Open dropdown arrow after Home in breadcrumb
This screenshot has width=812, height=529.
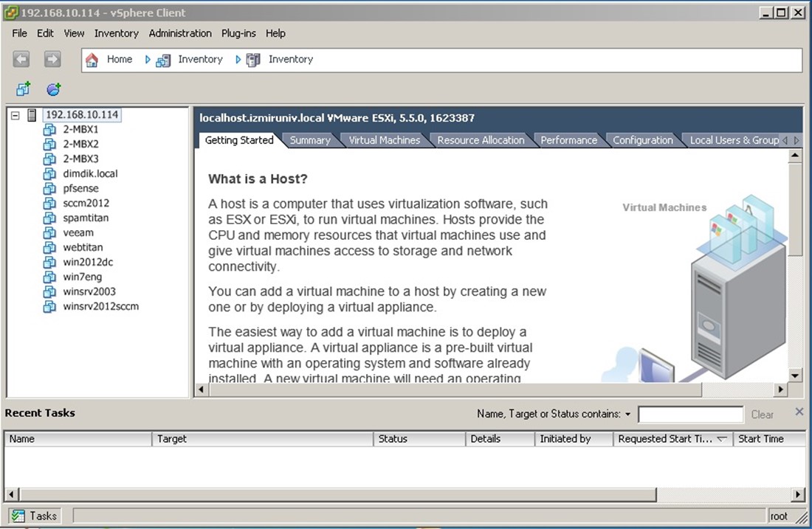pyautogui.click(x=148, y=60)
